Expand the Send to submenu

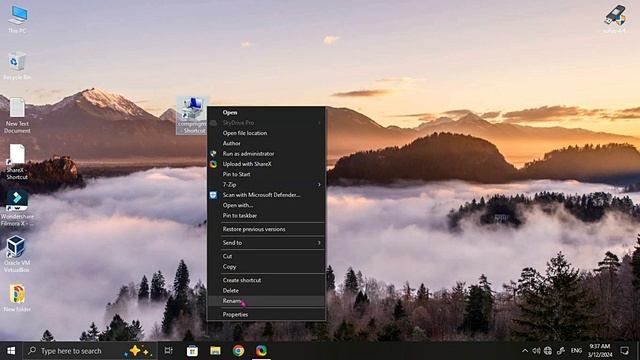(267, 242)
